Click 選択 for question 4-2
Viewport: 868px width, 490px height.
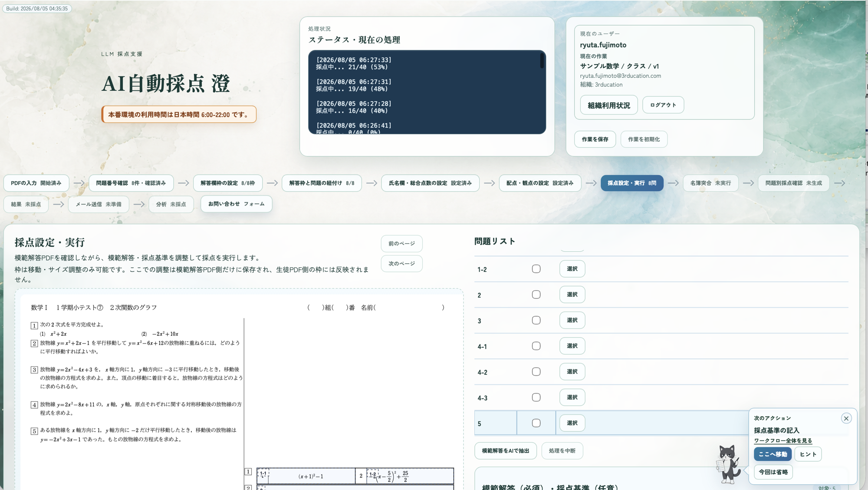point(572,371)
